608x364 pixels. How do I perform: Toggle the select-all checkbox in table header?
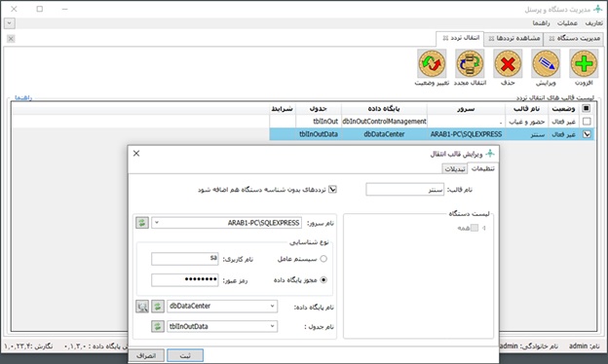tap(587, 108)
